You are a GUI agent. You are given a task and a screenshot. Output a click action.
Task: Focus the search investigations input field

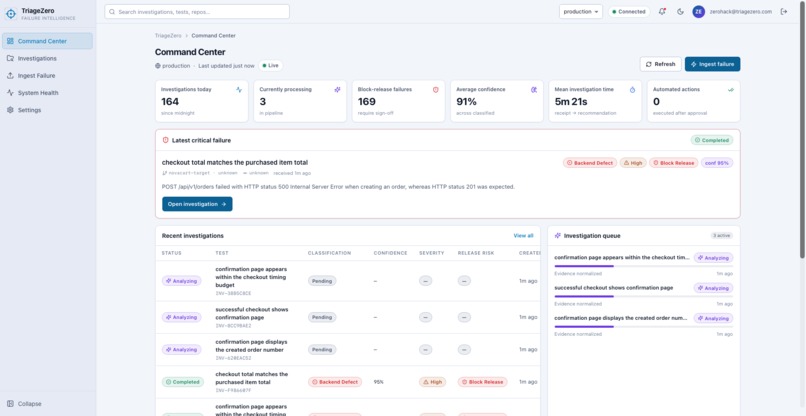coord(197,11)
